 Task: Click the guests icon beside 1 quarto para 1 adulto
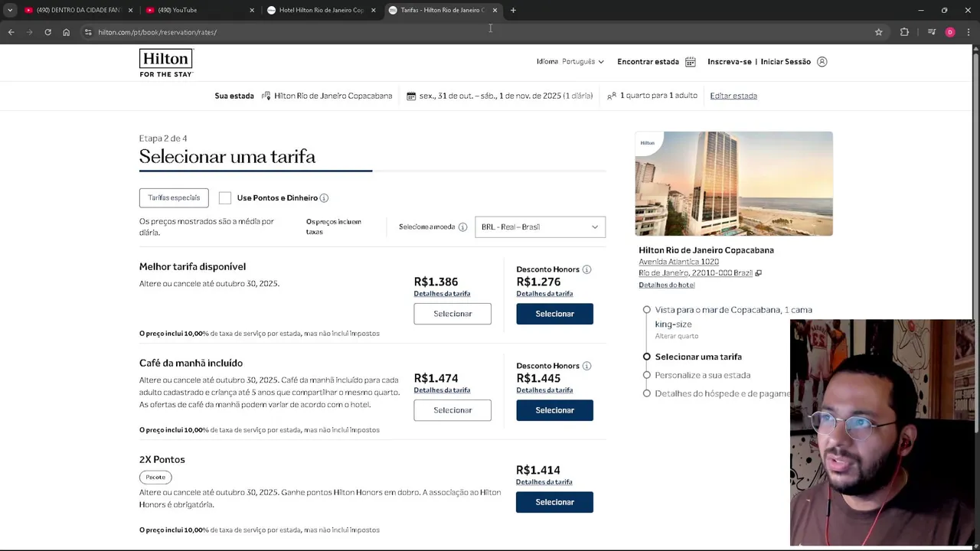(x=612, y=96)
